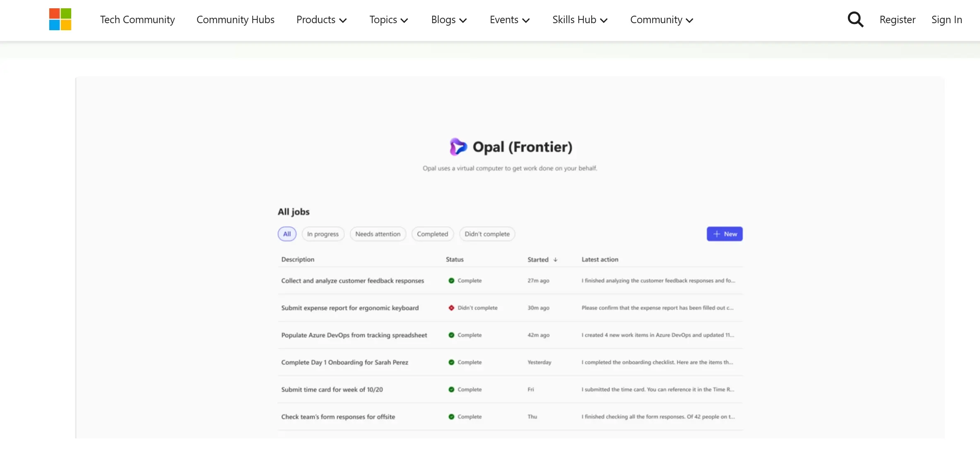
Task: Expand the Community dropdown menu
Action: point(661,20)
